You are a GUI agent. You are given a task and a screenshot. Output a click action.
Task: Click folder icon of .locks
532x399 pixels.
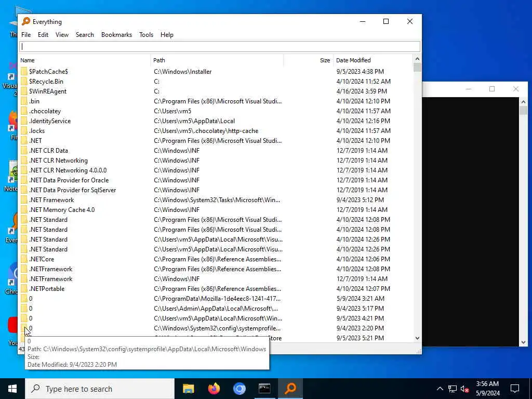coord(24,130)
